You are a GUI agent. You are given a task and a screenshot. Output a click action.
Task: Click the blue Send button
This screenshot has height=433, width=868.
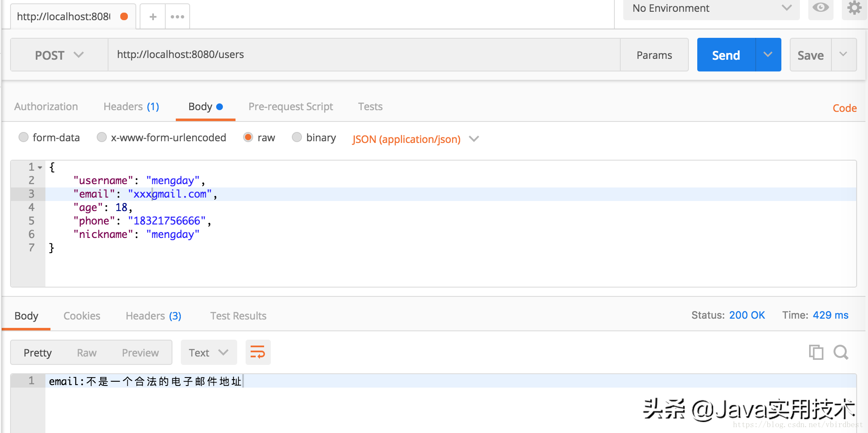[x=726, y=55]
